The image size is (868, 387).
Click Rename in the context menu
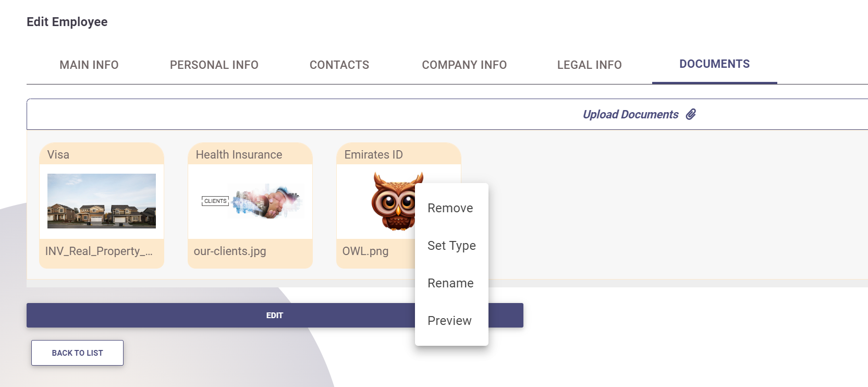(x=450, y=283)
